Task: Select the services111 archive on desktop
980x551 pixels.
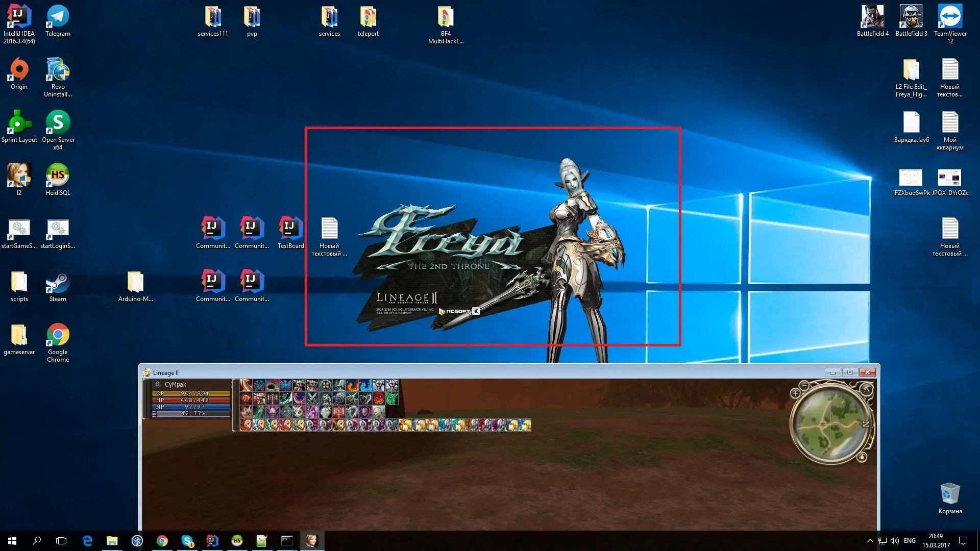Action: [213, 21]
